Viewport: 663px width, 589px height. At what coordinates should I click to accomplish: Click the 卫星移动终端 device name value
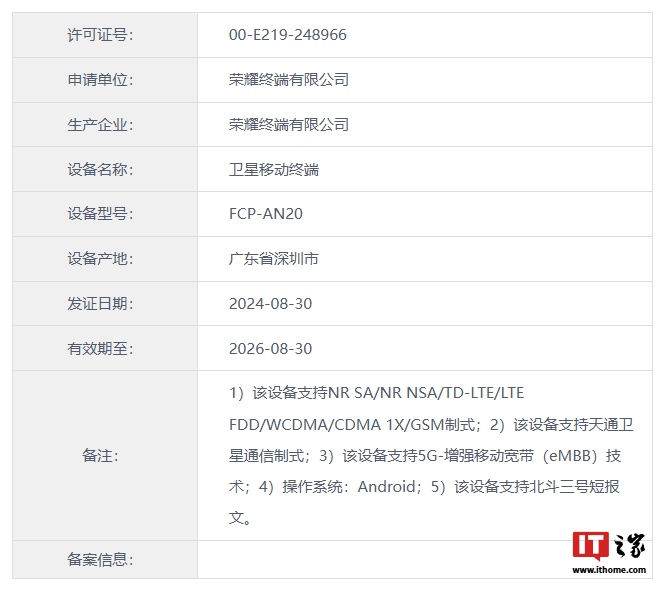pos(274,170)
